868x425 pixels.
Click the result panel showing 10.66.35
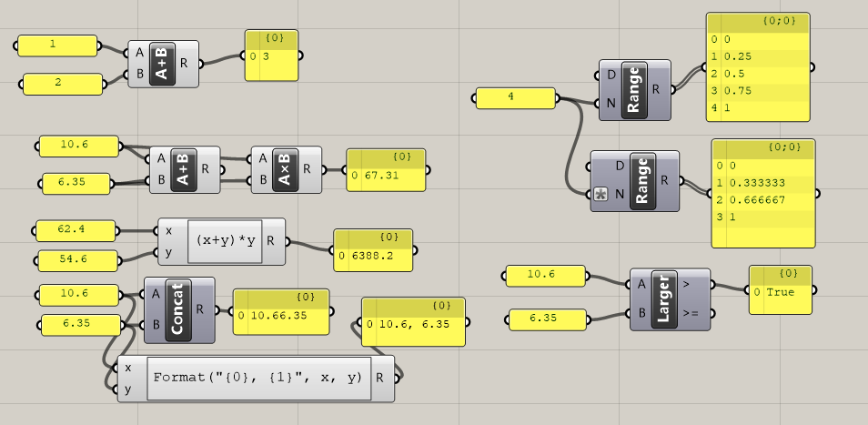coord(281,312)
